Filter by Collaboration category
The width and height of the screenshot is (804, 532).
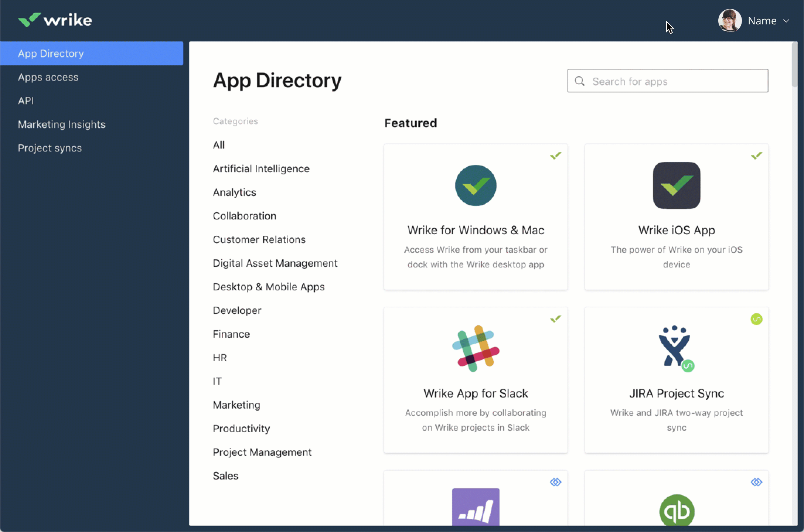244,216
